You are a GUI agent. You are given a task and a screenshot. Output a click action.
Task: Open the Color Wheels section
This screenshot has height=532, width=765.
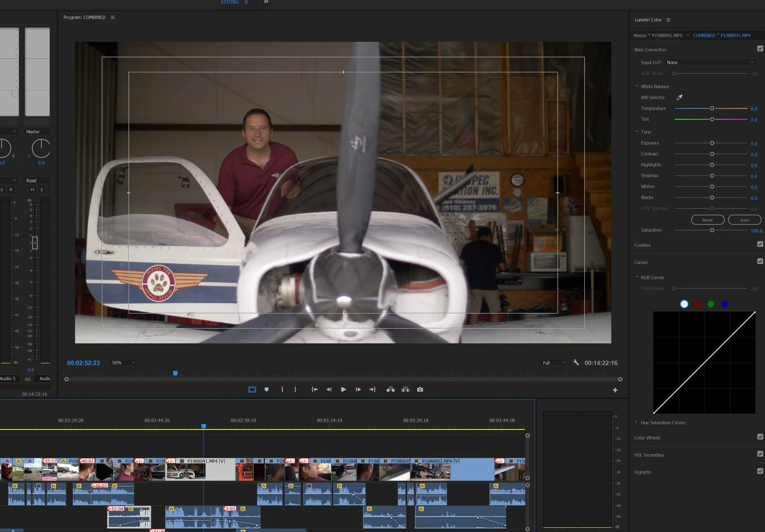(x=647, y=438)
